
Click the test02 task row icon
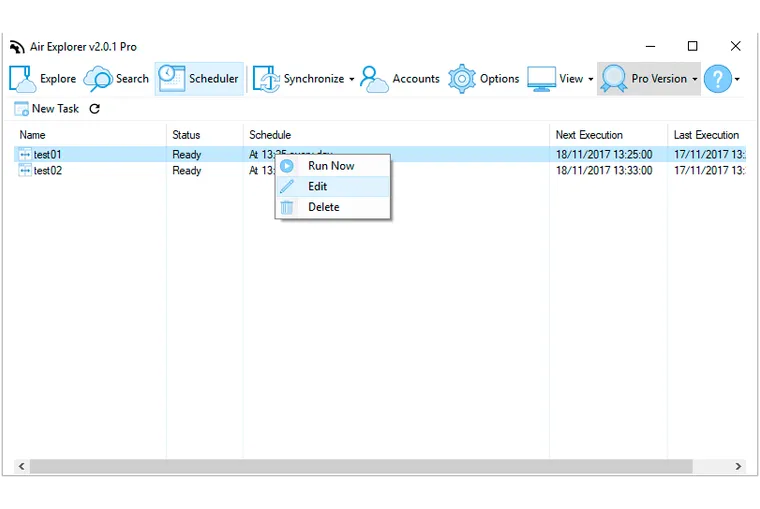(x=25, y=170)
